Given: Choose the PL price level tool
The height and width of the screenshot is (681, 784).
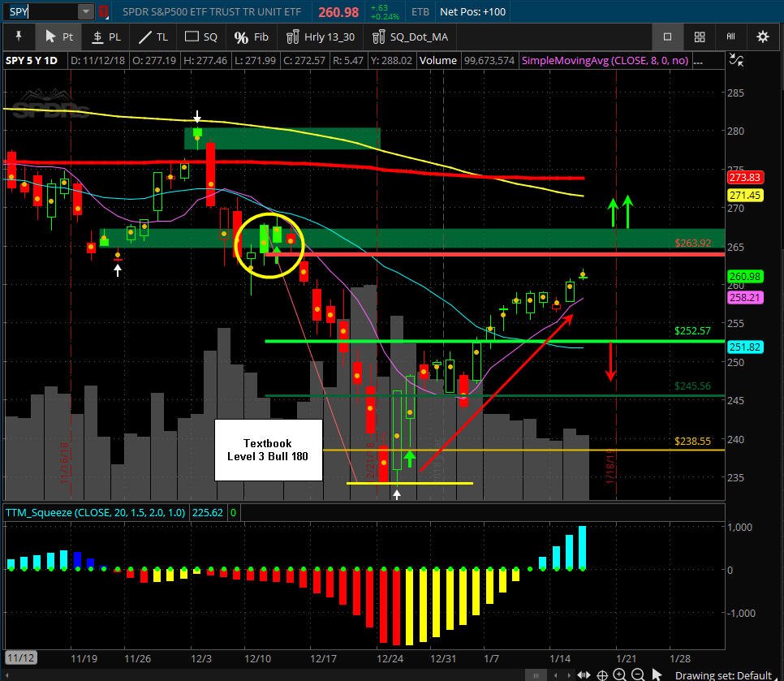Looking at the screenshot, I should tap(106, 37).
